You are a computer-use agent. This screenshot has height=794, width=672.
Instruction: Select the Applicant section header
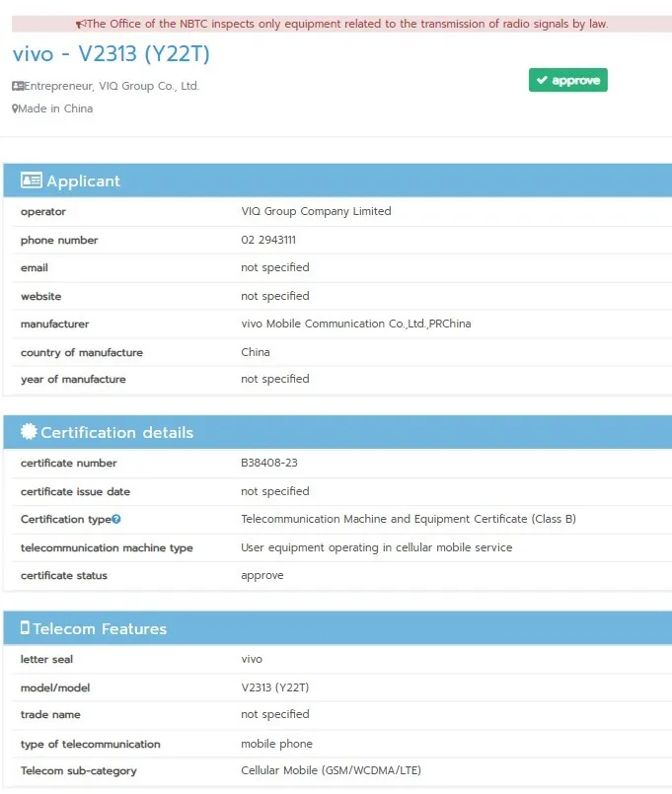pyautogui.click(x=337, y=180)
